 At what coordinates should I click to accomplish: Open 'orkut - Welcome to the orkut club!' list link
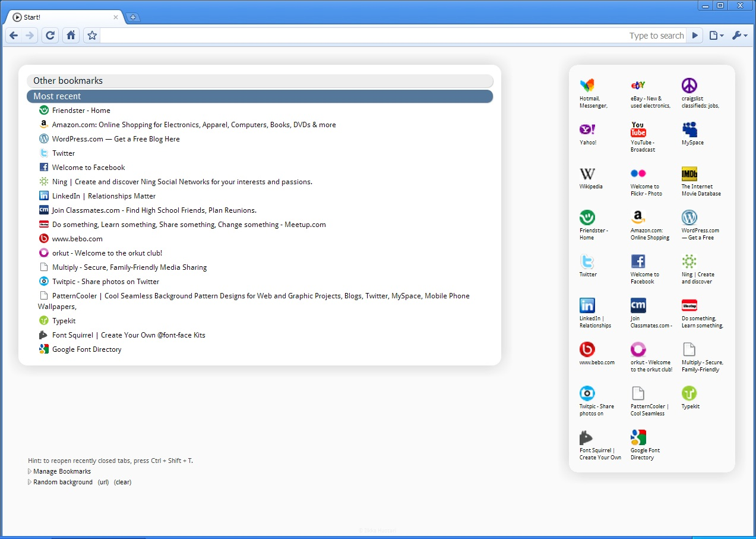coord(107,253)
